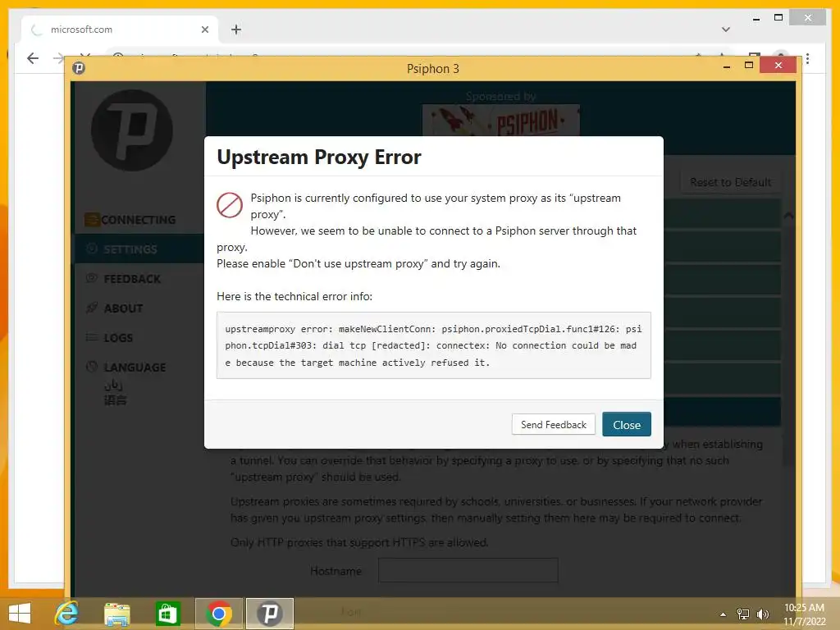Click the Reset to Default button
This screenshot has width=840, height=630.
[x=730, y=182]
